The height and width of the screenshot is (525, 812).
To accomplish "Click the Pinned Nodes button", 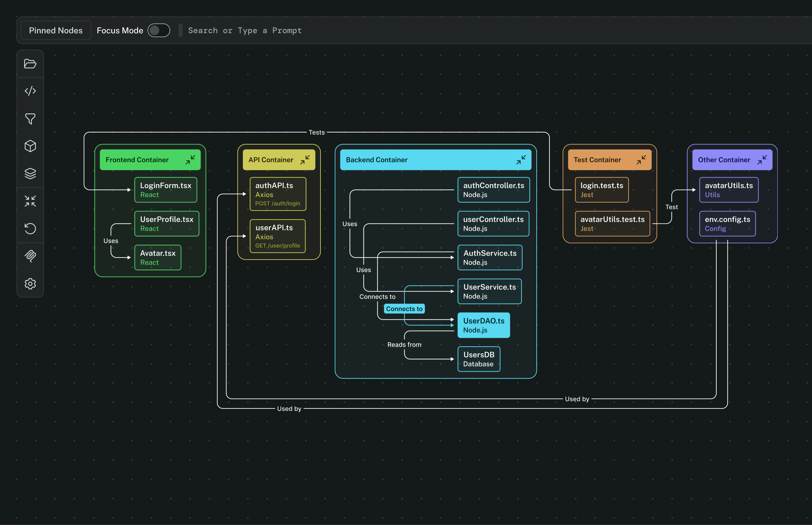I will pyautogui.click(x=56, y=30).
